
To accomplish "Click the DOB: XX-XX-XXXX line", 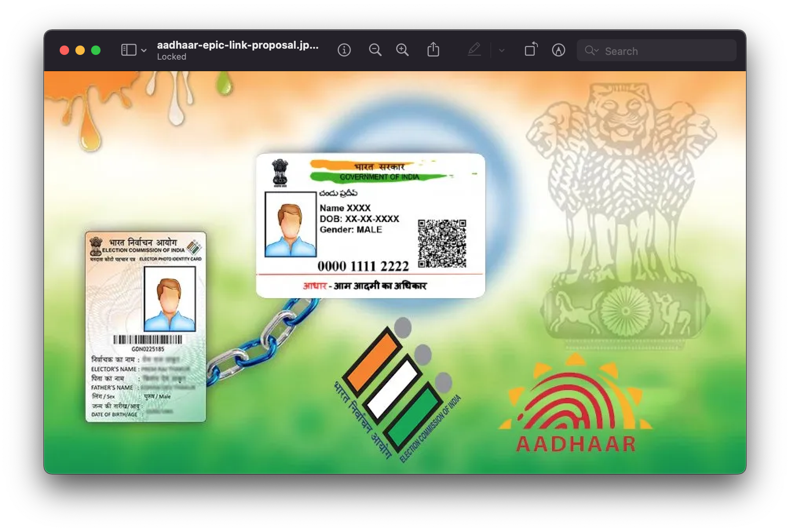I will click(x=359, y=219).
